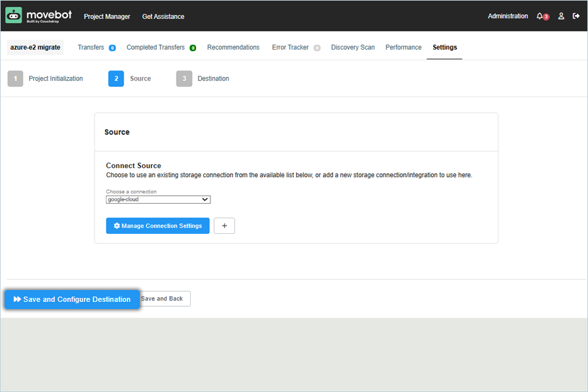Open the notifications bell icon

pyautogui.click(x=540, y=16)
